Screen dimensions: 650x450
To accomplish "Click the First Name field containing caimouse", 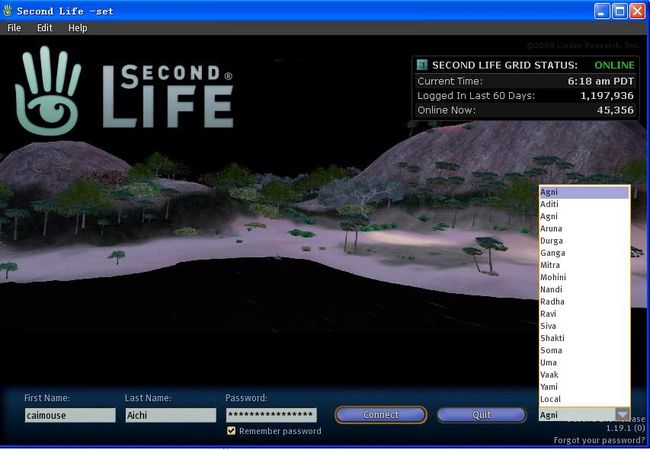I will (70, 415).
